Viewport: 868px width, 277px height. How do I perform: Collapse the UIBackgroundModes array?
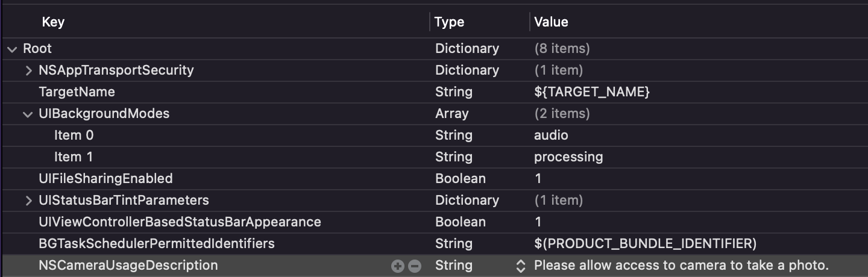[28, 114]
